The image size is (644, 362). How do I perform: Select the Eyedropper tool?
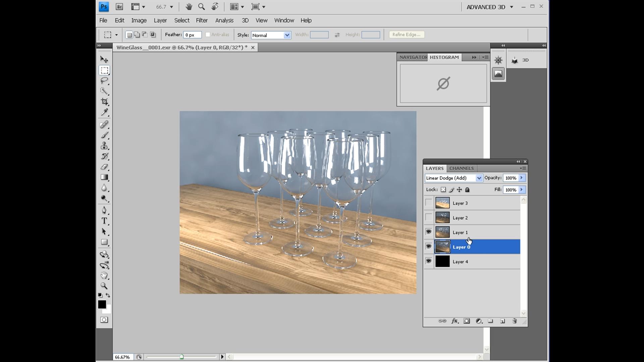104,112
